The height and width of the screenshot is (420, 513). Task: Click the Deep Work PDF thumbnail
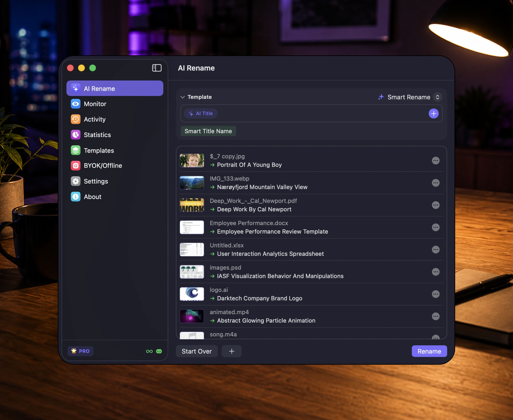[x=192, y=205]
